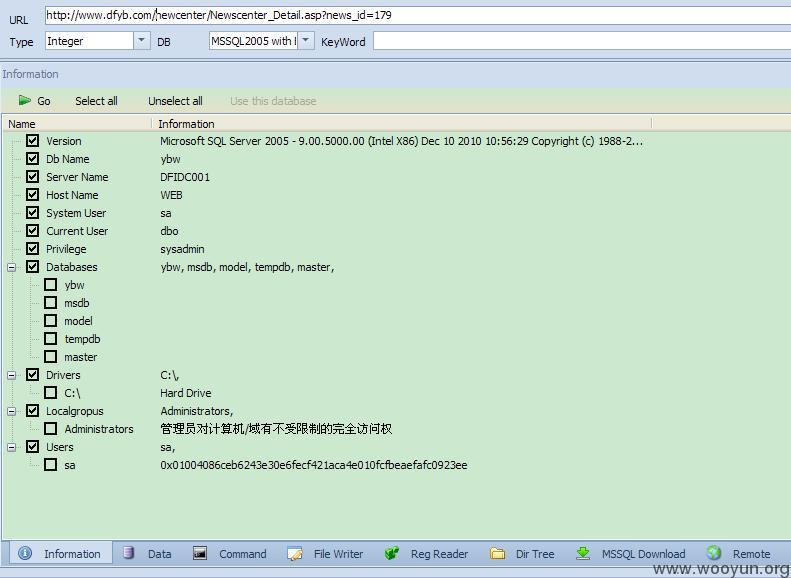The width and height of the screenshot is (791, 578).
Task: Click the Data tab database icon
Action: coord(129,553)
